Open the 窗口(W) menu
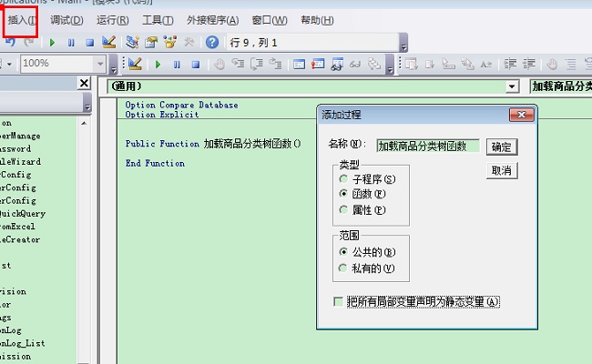 pos(270,20)
